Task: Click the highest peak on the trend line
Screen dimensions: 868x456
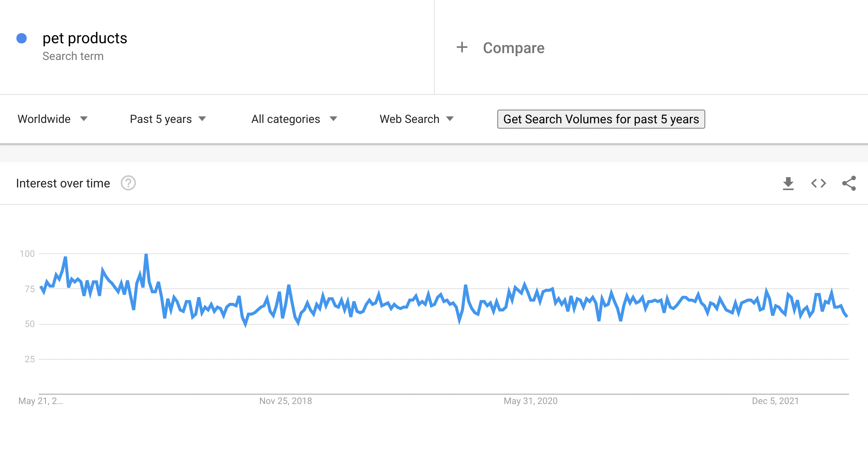Action: 146,255
